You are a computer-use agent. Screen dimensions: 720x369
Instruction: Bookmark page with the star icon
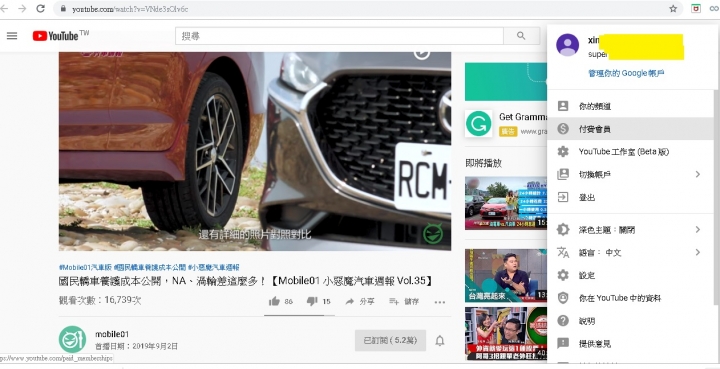[x=673, y=9]
